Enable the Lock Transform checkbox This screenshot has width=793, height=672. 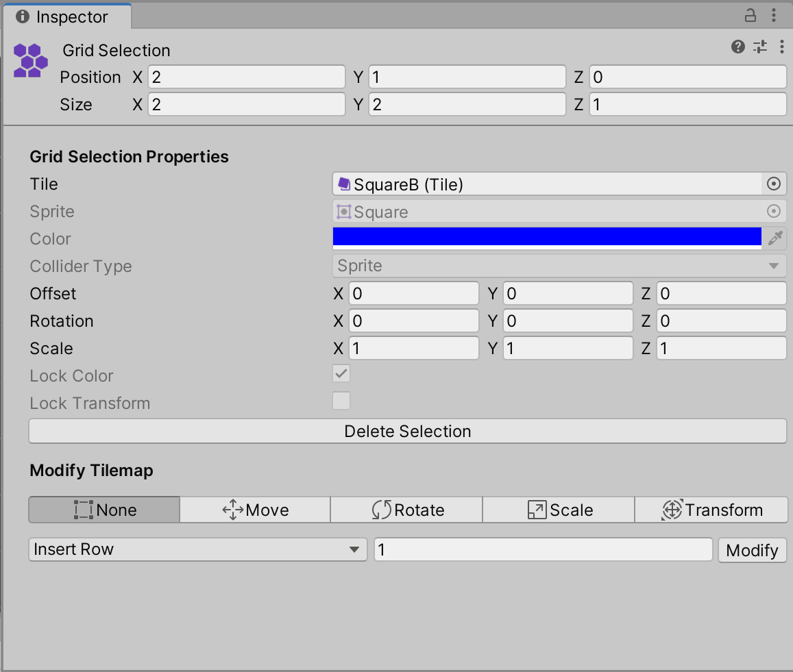(341, 401)
